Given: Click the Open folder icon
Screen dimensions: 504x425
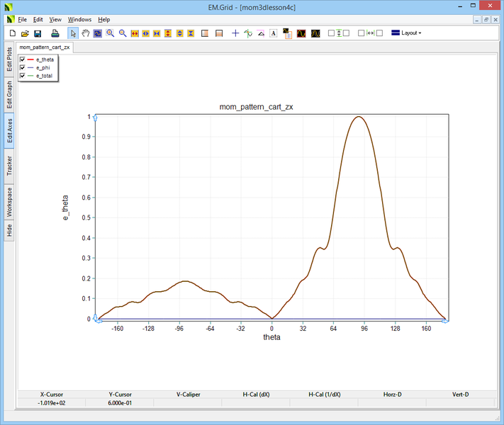Looking at the screenshot, I should 25,33.
